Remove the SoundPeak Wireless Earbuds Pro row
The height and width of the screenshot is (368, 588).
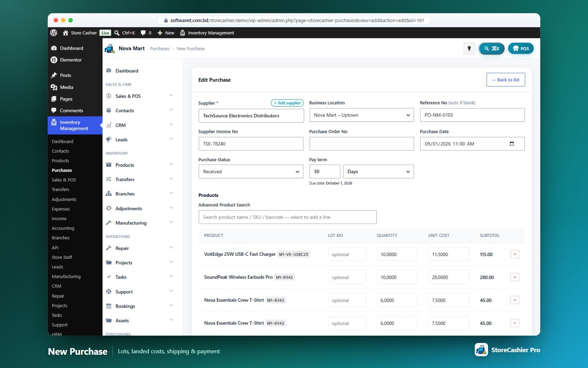515,277
